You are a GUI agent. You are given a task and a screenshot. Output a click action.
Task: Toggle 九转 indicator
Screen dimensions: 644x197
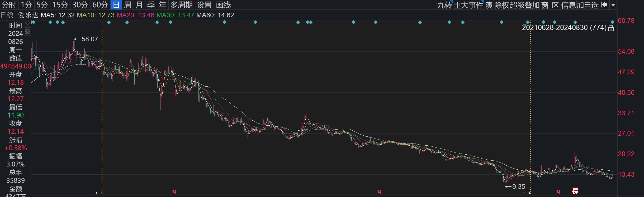pos(444,5)
